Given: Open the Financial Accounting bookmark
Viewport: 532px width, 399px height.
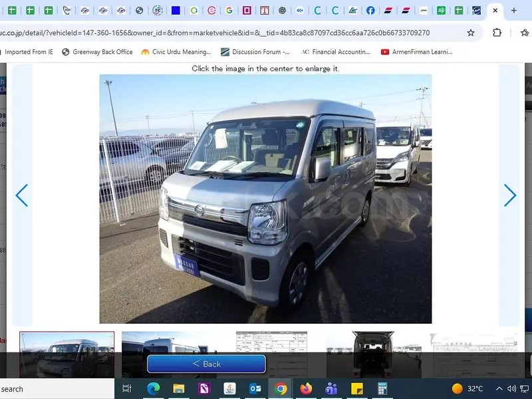Looking at the screenshot, I should coord(336,52).
